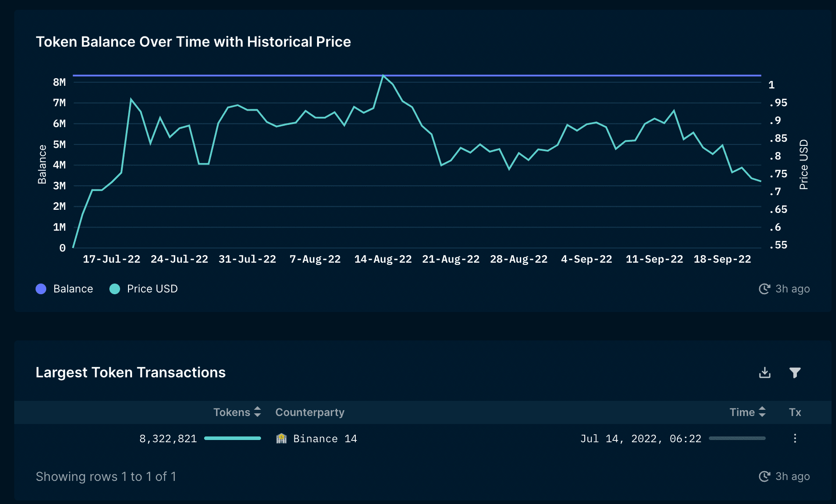The width and height of the screenshot is (836, 504).
Task: Click the Balance legend dot
Action: tap(41, 288)
